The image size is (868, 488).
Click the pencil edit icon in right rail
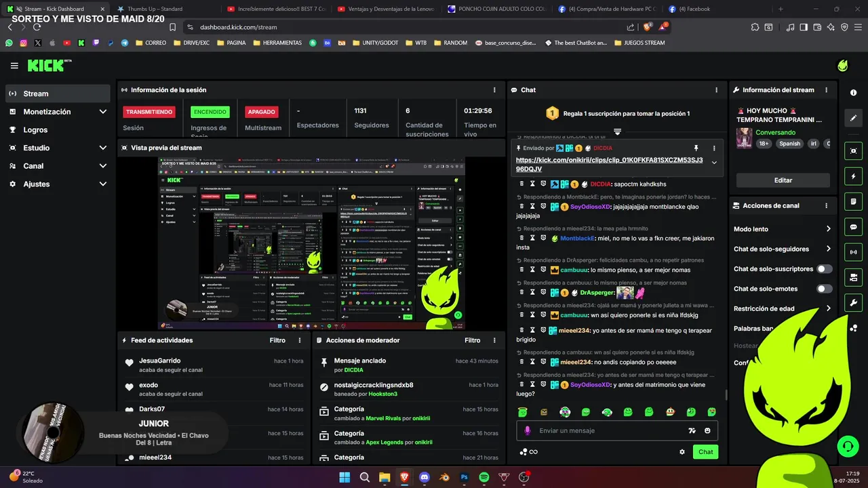click(853, 118)
